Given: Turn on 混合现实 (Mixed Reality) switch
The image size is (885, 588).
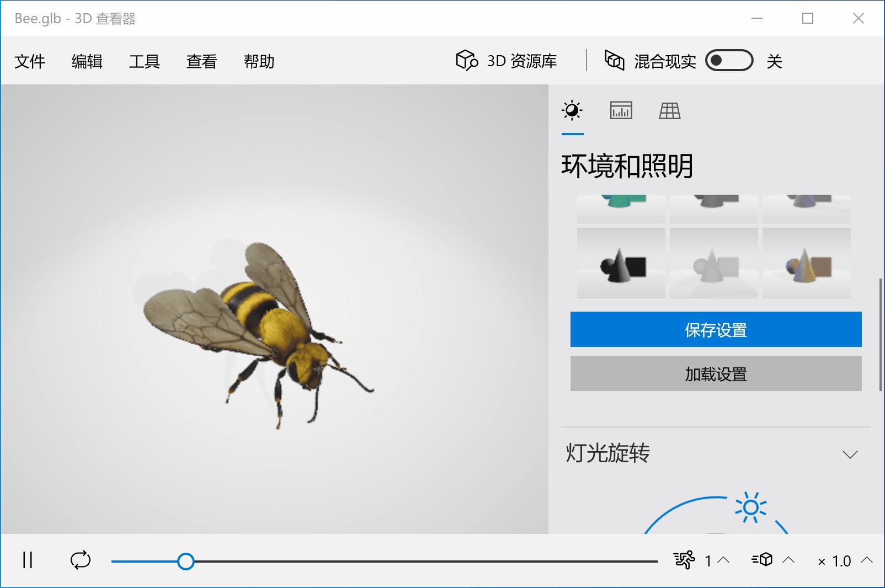Looking at the screenshot, I should (x=729, y=61).
